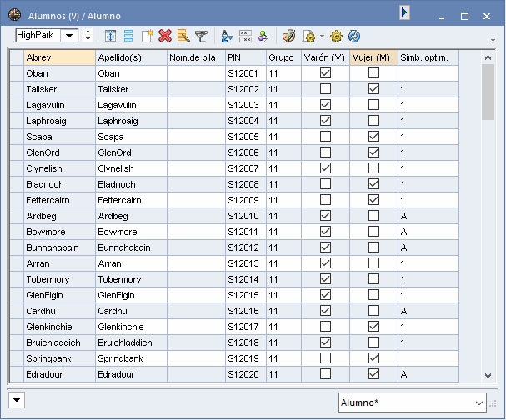Screen dimensions: 506x420
Task: Select the Lagavulin abbreviation cell
Action: [58, 105]
